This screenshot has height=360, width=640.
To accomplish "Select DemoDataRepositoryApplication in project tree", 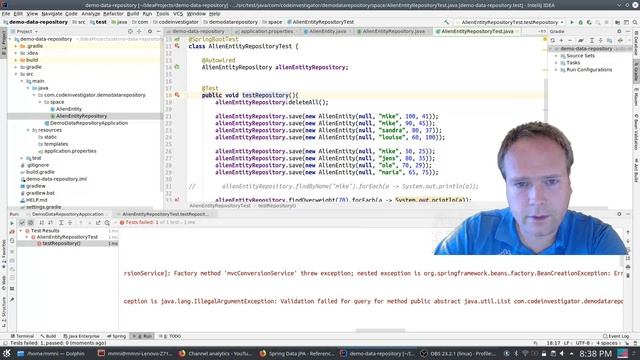I will pos(89,123).
